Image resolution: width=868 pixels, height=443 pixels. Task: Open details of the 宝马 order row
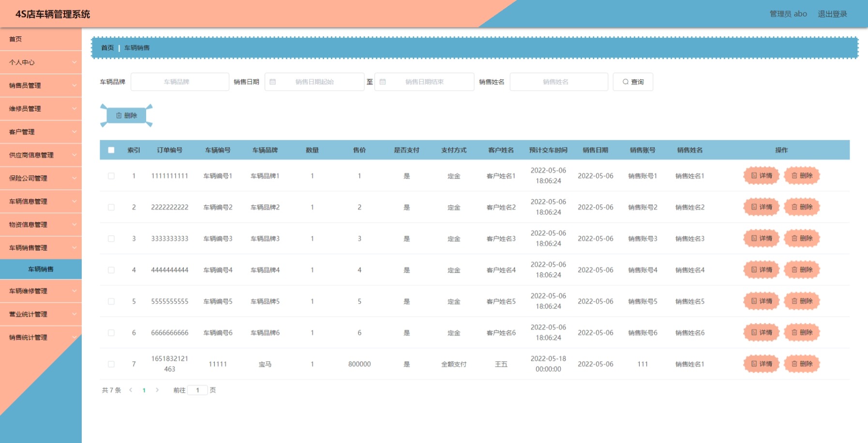tap(761, 364)
